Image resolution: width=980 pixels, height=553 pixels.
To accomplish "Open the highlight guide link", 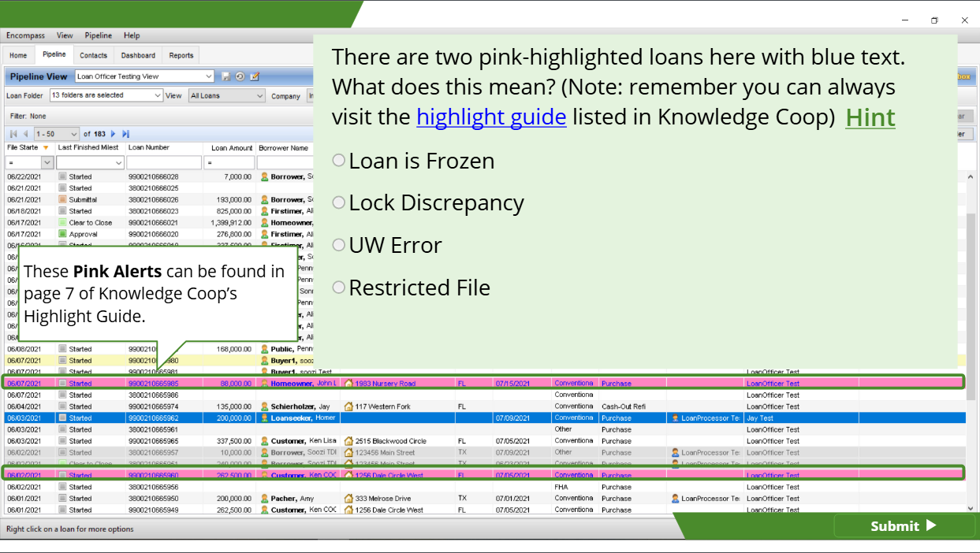I will coord(491,117).
